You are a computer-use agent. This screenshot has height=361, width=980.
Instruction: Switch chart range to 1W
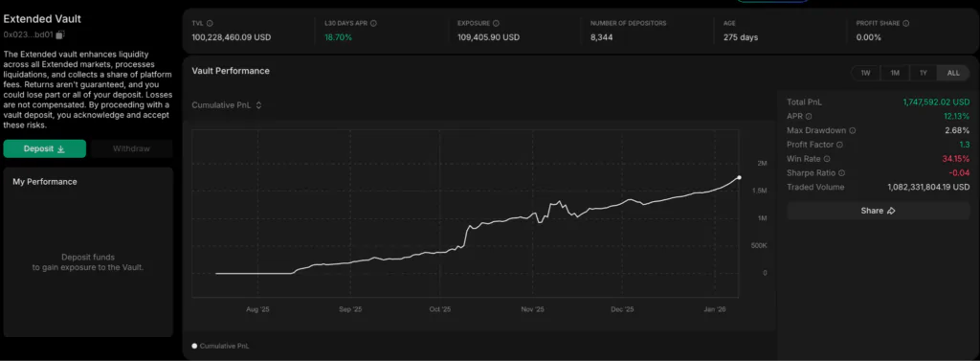pos(865,73)
